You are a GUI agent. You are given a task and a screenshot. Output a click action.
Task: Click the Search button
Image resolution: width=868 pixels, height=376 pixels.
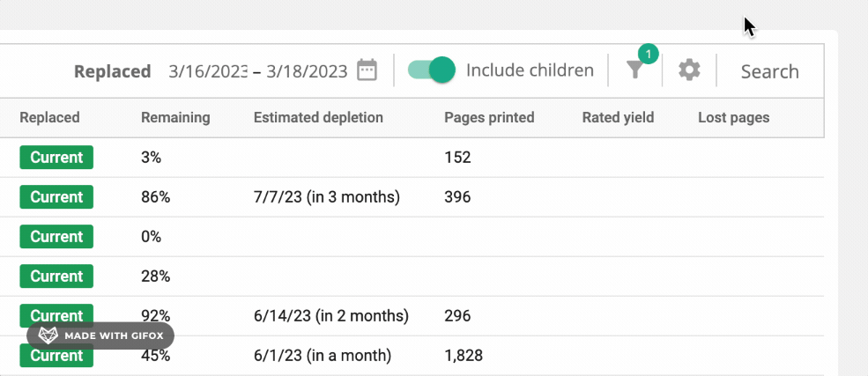click(769, 71)
